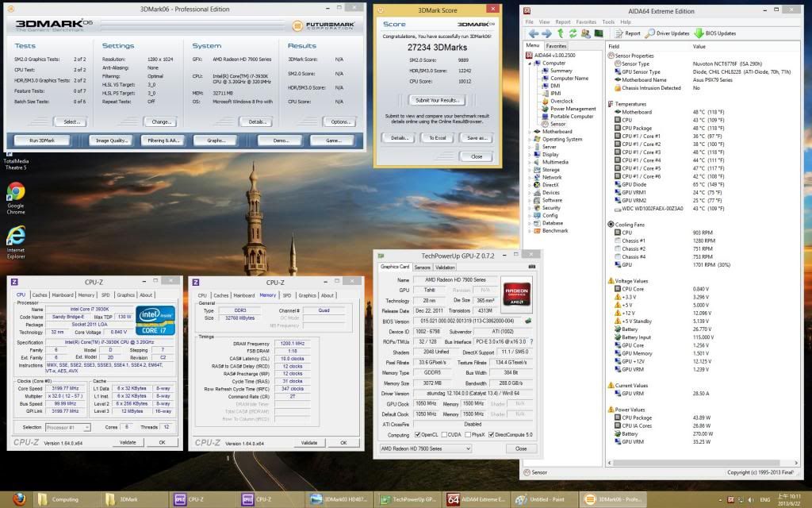The width and height of the screenshot is (812, 508).
Task: Switch to Untitled - Paint taskbar button
Action: (x=544, y=499)
